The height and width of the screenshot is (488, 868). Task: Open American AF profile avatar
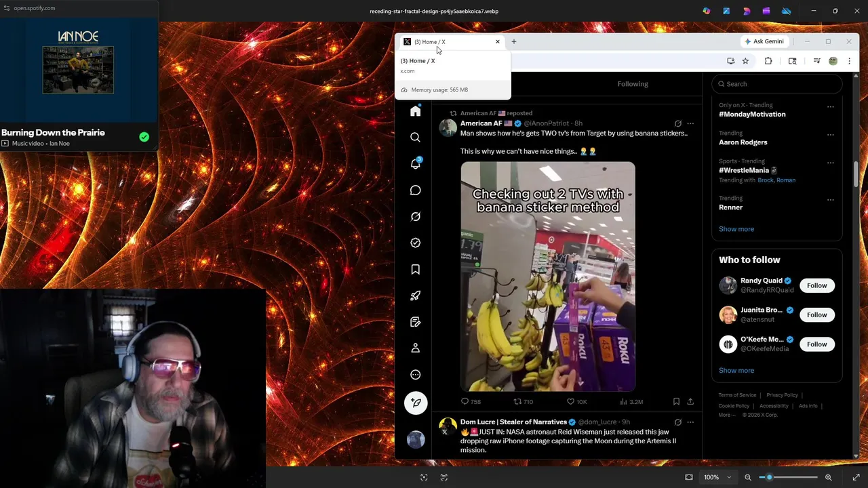pyautogui.click(x=448, y=127)
